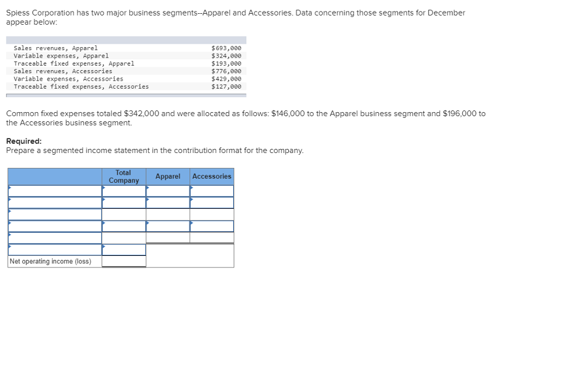The height and width of the screenshot is (368, 588).
Task: Click 'Variable expenses, Apparel' in the data list
Action: [61, 56]
